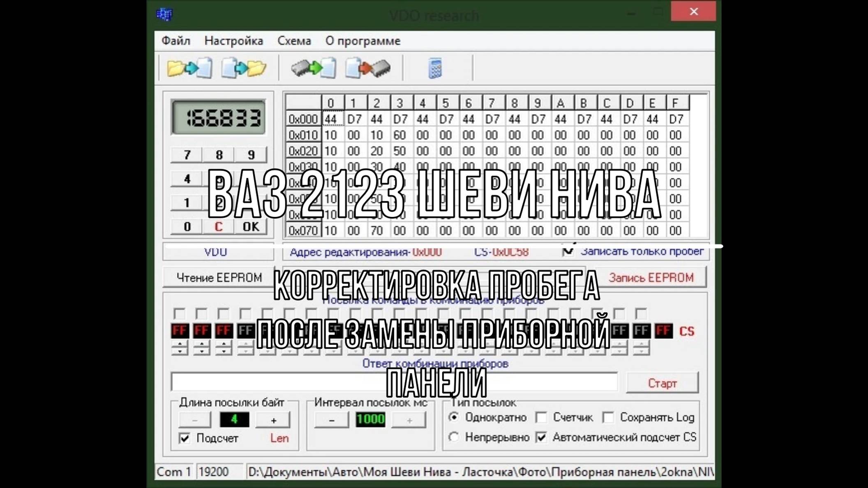Screen dimensions: 868x488
Task: Click the Запись EEPROM button
Action: click(651, 278)
